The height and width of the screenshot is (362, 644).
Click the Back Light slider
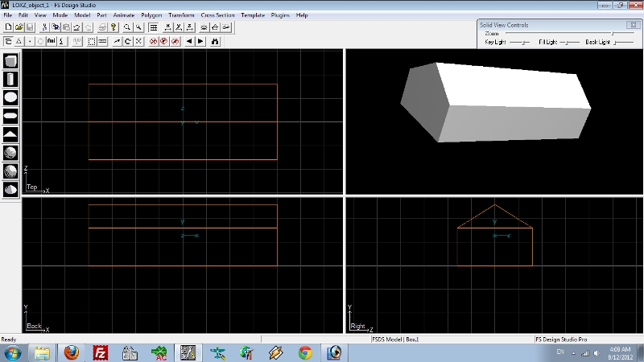[x=621, y=41]
